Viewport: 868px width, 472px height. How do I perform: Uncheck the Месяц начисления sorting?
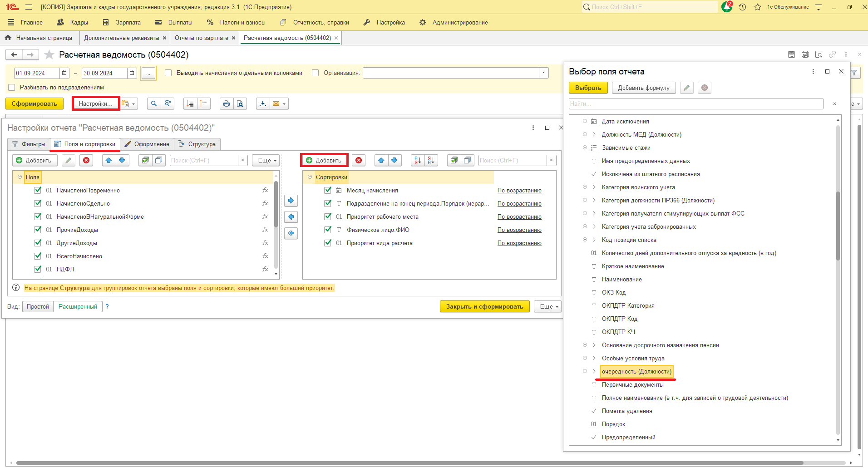point(328,191)
